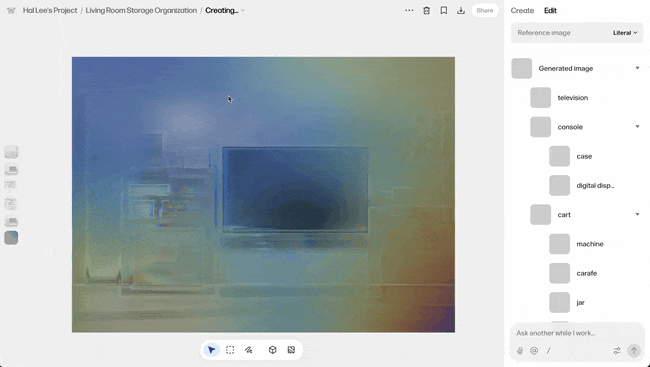The image size is (650, 367).
Task: Click the send arrow button
Action: click(x=634, y=351)
